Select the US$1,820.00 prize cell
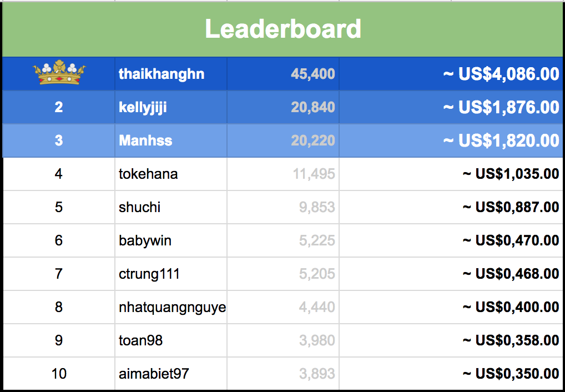Viewport: 565px width, 392px height. (501, 140)
